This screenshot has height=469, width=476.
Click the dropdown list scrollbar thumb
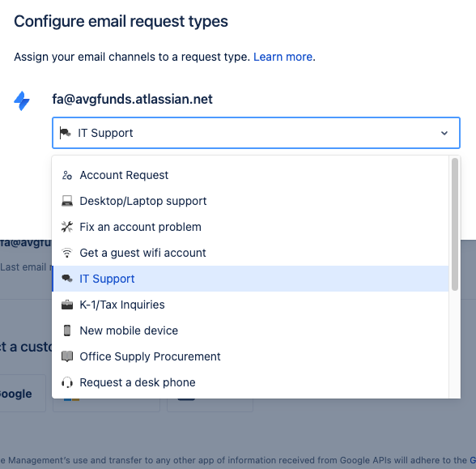click(x=454, y=224)
